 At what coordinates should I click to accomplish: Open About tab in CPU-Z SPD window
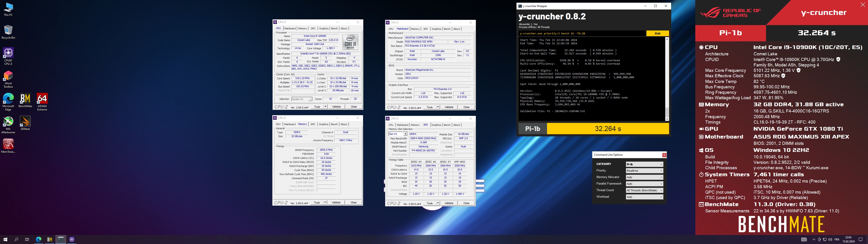tap(457, 125)
